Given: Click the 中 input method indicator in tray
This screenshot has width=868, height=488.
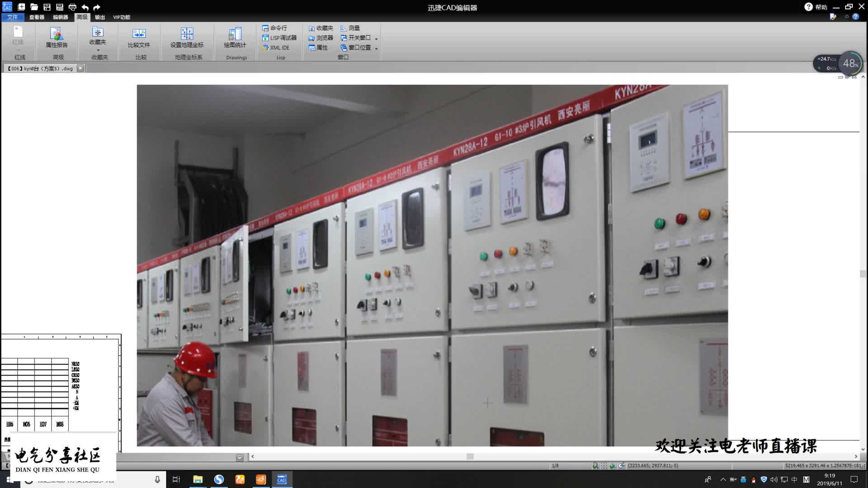Looking at the screenshot, I should click(x=794, y=479).
